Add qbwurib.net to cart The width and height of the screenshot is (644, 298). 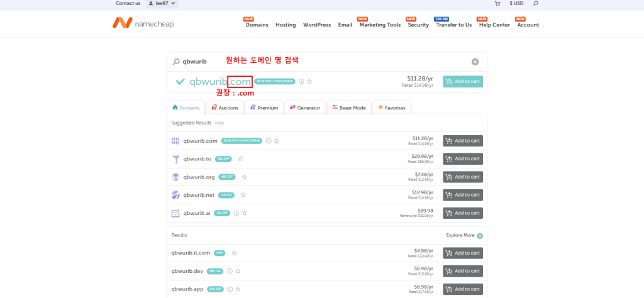(463, 195)
